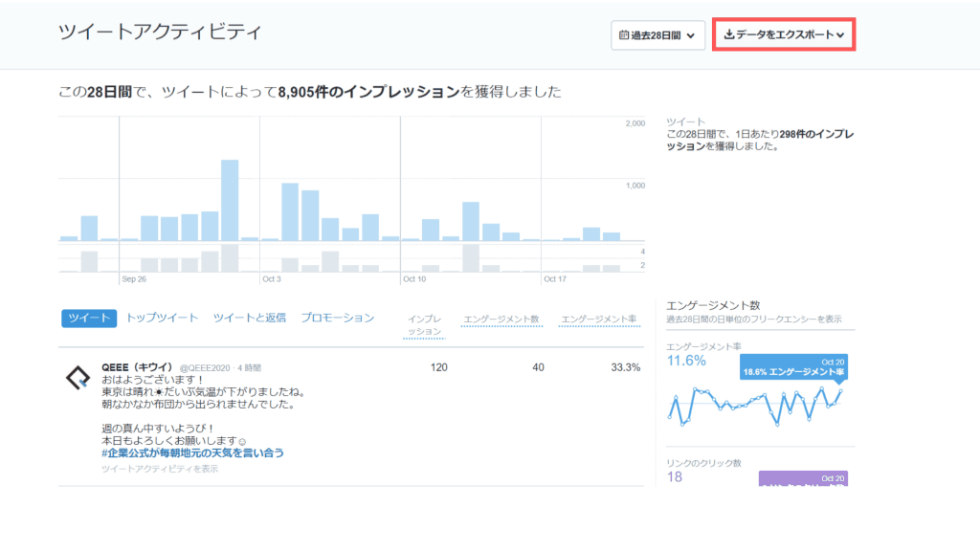Click the エンゲージメント数 sidebar heading
Screen dimensions: 980x551
[x=713, y=305]
